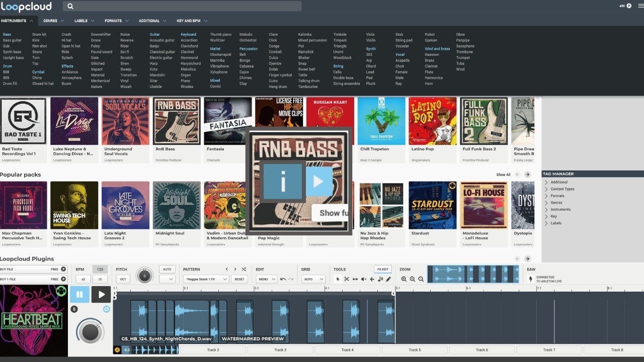Image resolution: width=644 pixels, height=362 pixels.
Task: Open the Additional filter menu
Action: (152, 21)
